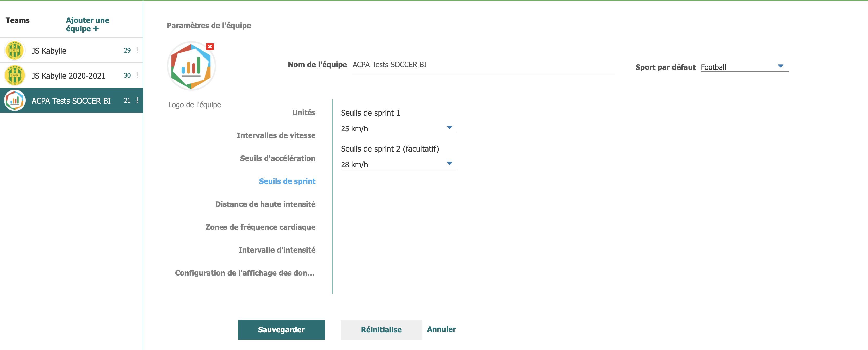Switch to Intervalles de vitesse tab

276,135
